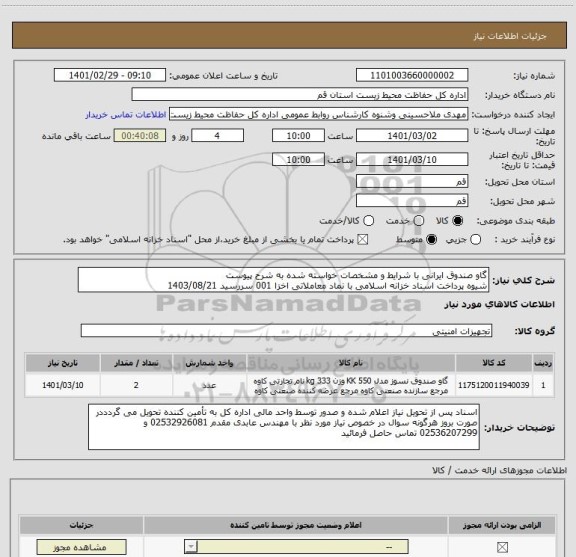
Task: Click row number 1 cell
Action: (543, 385)
